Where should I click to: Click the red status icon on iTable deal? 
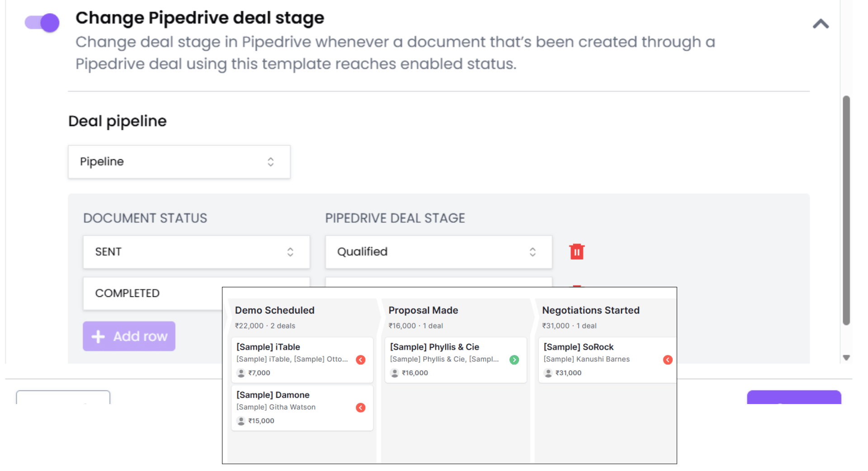(x=360, y=360)
